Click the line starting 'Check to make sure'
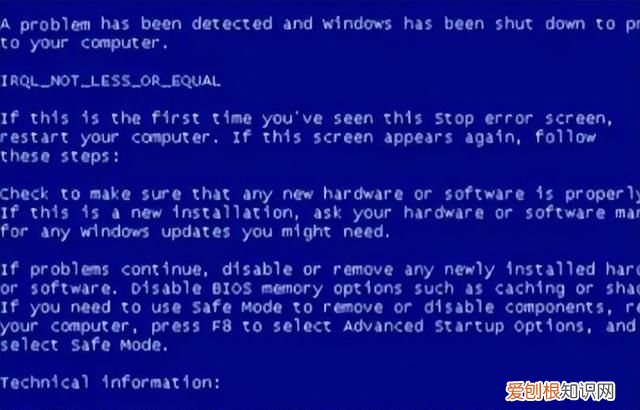This screenshot has width=640, height=410. [x=320, y=194]
